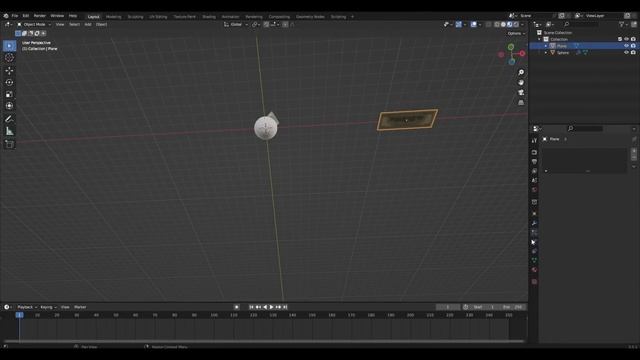
Task: Open the Keying dropdown in timeline
Action: point(48,307)
